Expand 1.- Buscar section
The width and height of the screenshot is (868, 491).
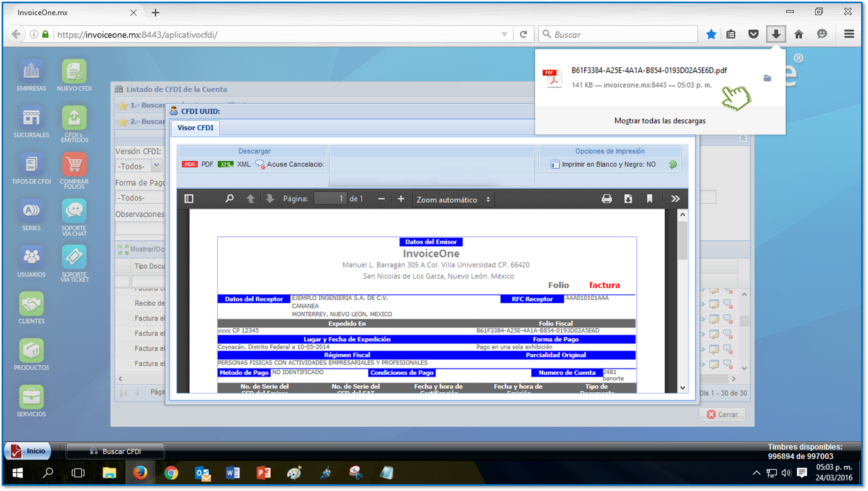[x=141, y=105]
